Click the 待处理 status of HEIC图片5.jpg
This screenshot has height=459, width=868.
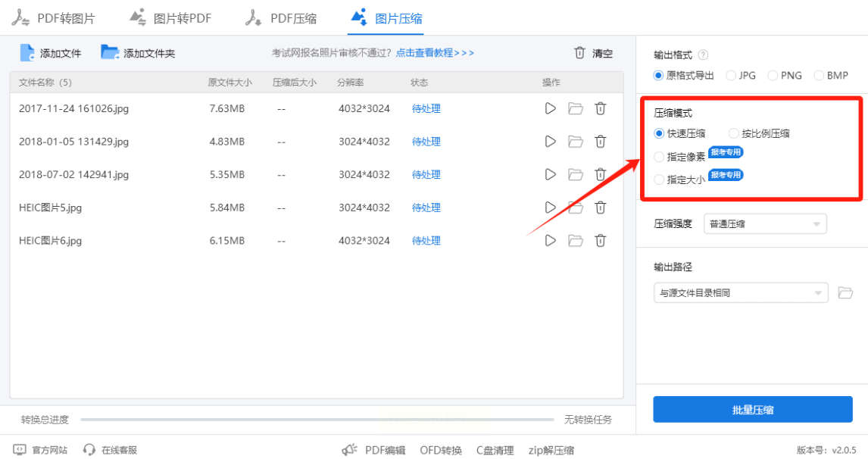[x=426, y=207]
